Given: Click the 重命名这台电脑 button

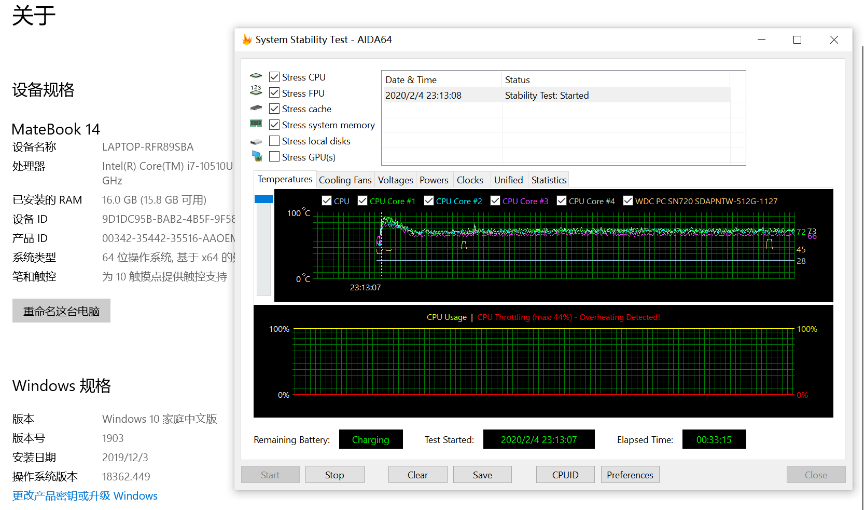Looking at the screenshot, I should pos(61,311).
